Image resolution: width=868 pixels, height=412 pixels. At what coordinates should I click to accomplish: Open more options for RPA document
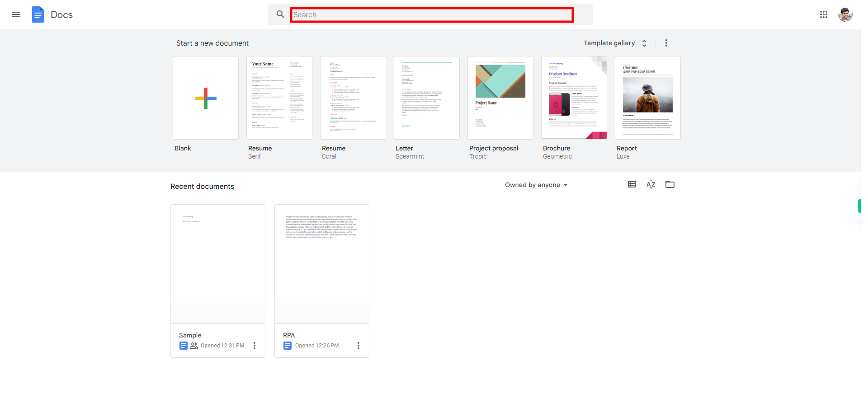pyautogui.click(x=359, y=346)
